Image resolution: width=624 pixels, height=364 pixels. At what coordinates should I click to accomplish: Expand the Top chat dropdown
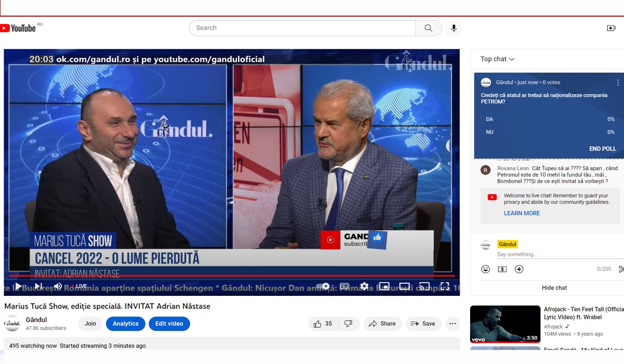(497, 59)
